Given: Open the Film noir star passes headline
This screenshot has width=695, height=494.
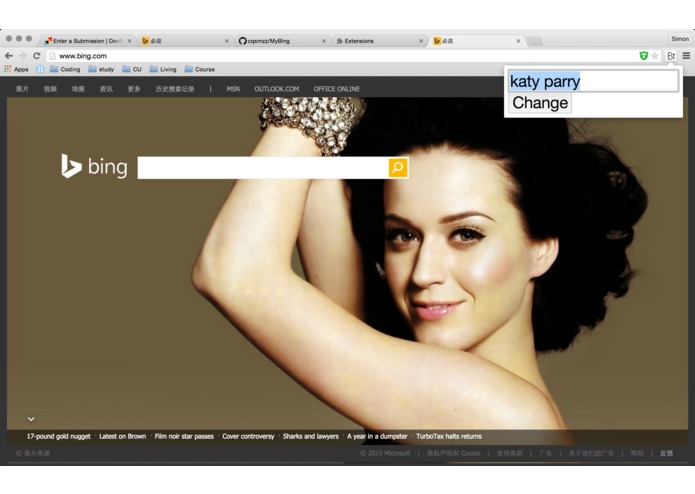Looking at the screenshot, I should point(184,436).
